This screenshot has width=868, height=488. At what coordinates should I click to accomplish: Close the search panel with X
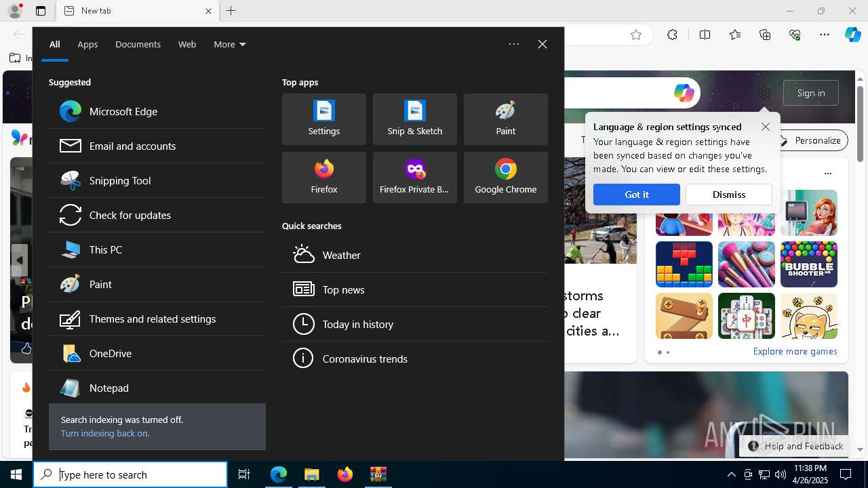pos(542,44)
